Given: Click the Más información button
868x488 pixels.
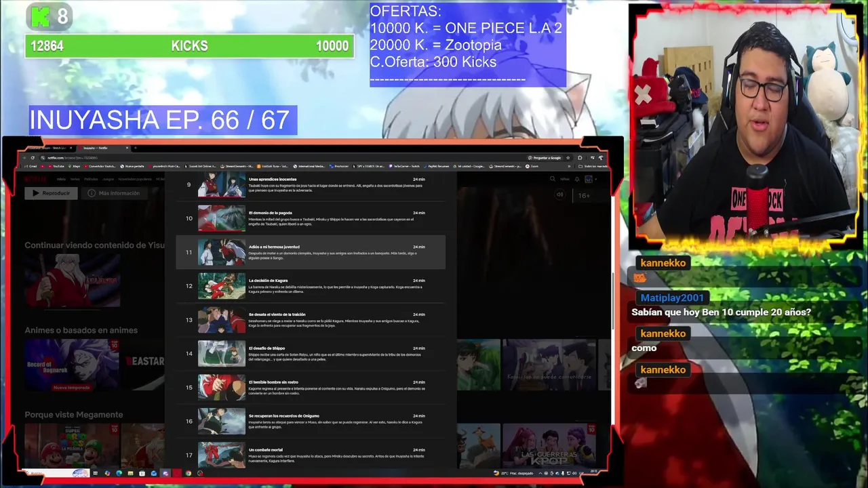Looking at the screenshot, I should pos(114,193).
